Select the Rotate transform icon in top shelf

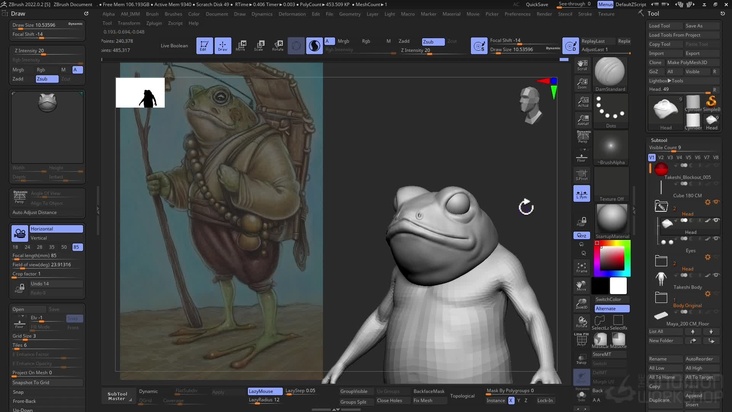coord(278,45)
